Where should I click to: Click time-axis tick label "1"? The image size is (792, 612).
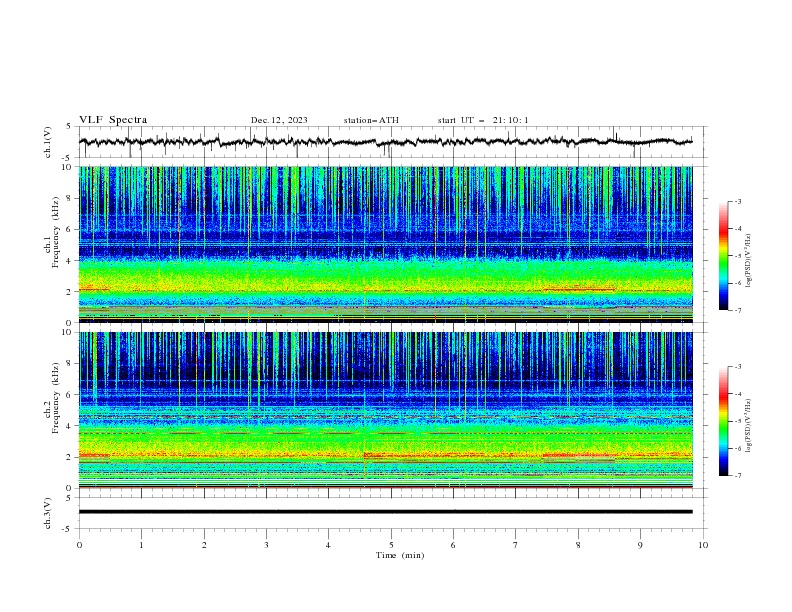tap(141, 545)
